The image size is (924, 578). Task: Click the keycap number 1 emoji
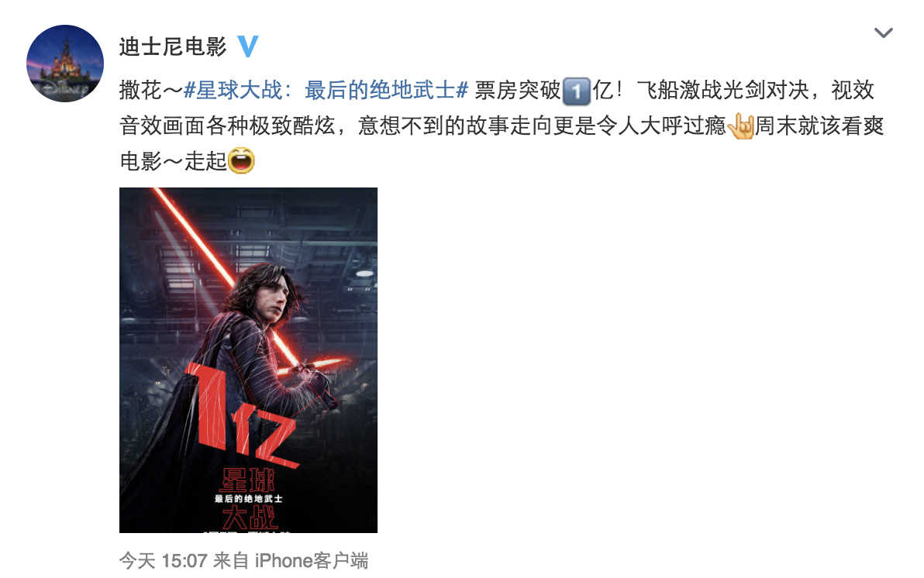[x=576, y=91]
